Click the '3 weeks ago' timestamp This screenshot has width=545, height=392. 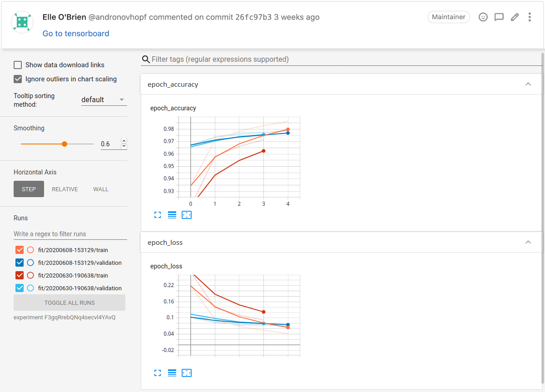click(297, 17)
